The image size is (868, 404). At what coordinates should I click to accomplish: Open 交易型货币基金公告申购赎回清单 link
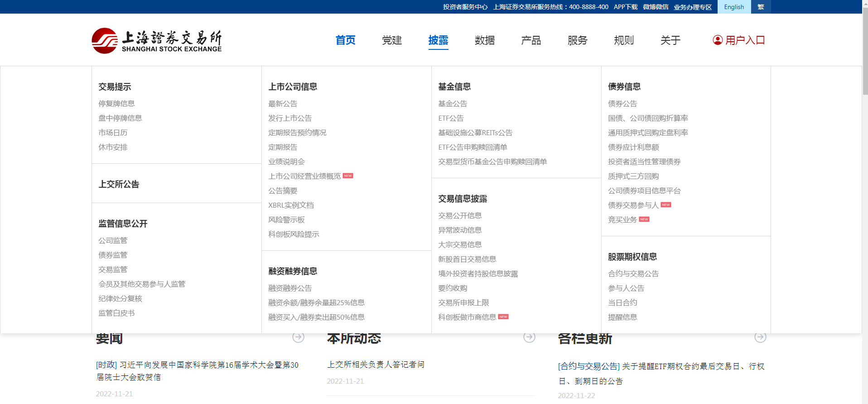[x=492, y=161]
